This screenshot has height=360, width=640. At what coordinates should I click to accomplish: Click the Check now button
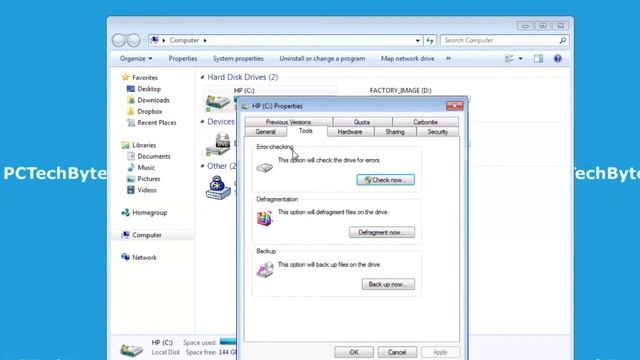[x=385, y=180]
